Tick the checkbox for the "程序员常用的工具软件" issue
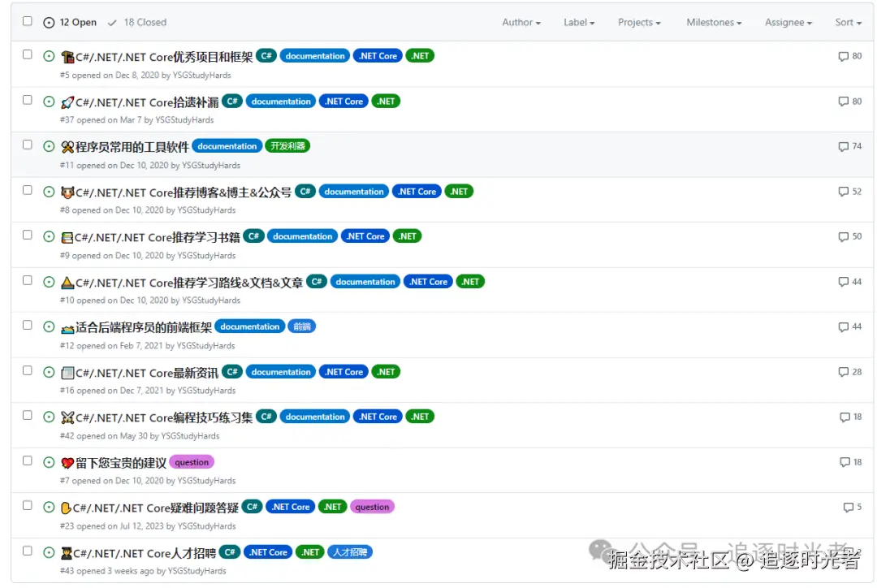 tap(27, 146)
